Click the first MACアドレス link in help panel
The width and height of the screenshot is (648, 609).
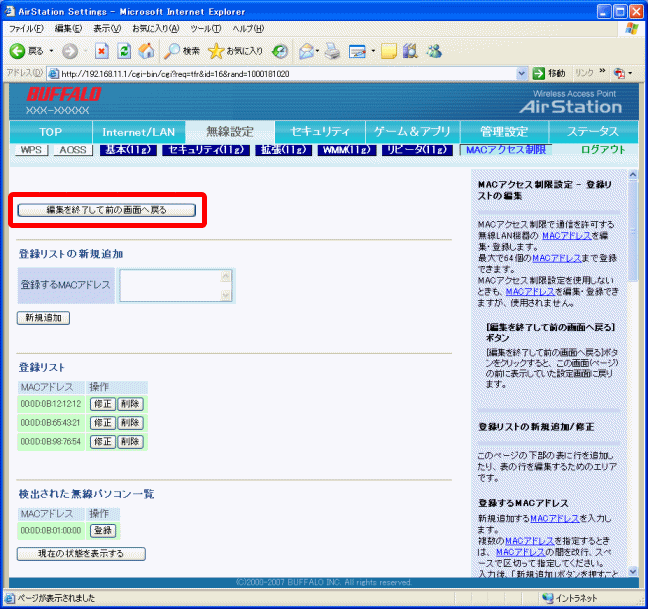pyautogui.click(x=567, y=236)
